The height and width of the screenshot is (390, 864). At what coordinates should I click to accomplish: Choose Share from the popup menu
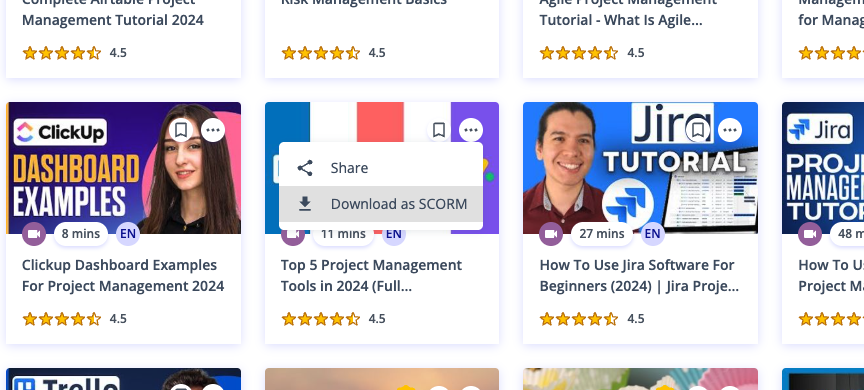[381, 168]
